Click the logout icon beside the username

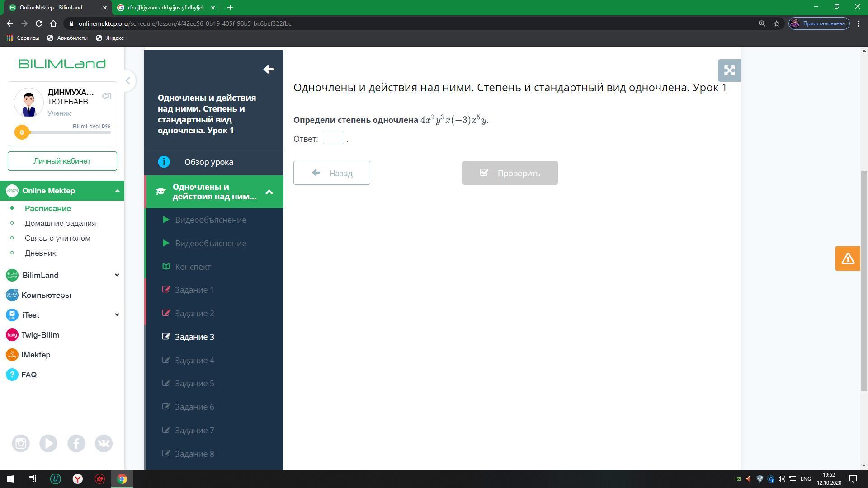[x=106, y=96]
